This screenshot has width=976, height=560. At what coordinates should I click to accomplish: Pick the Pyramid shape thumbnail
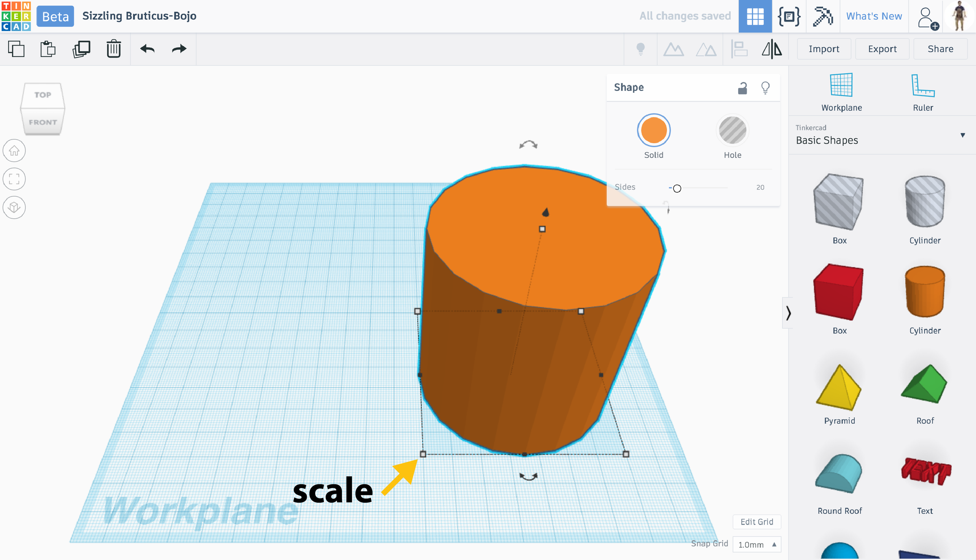(x=839, y=388)
